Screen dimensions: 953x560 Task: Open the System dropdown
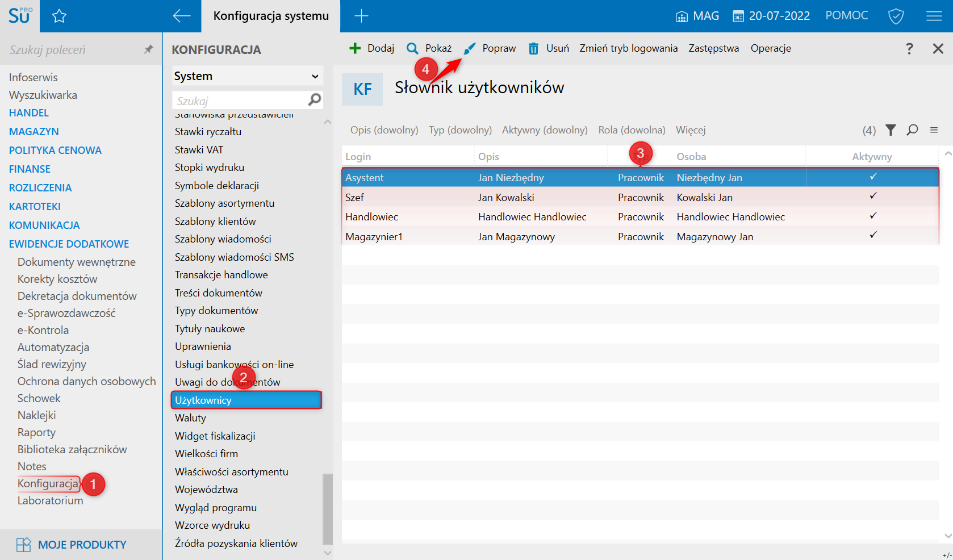247,76
